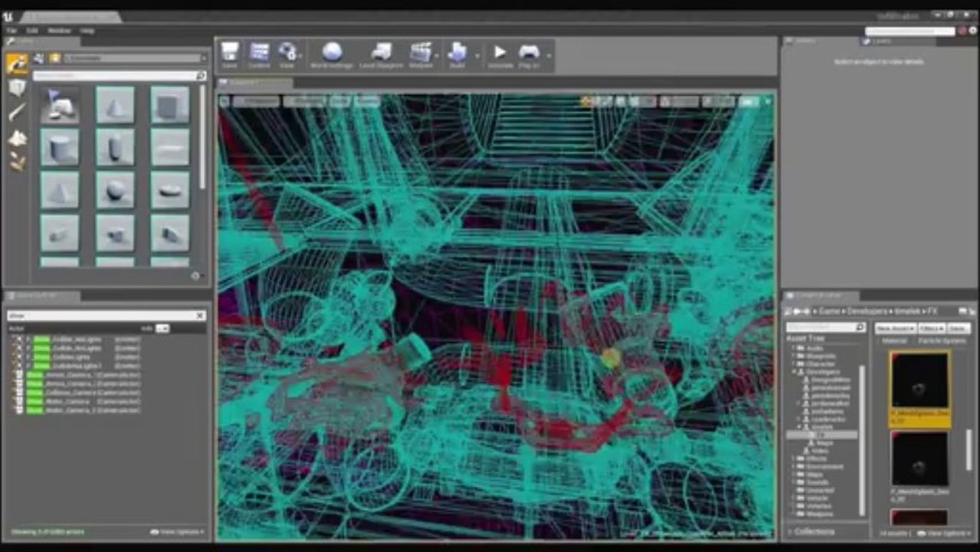Open View Options in the Scene Outliner
The image size is (980, 552).
pyautogui.click(x=177, y=531)
